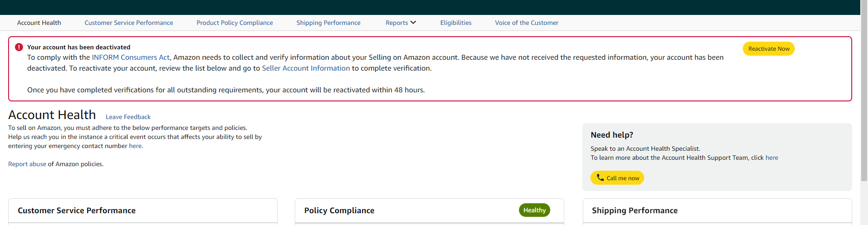Open Product Policy Compliance tab
The image size is (868, 225).
point(235,23)
